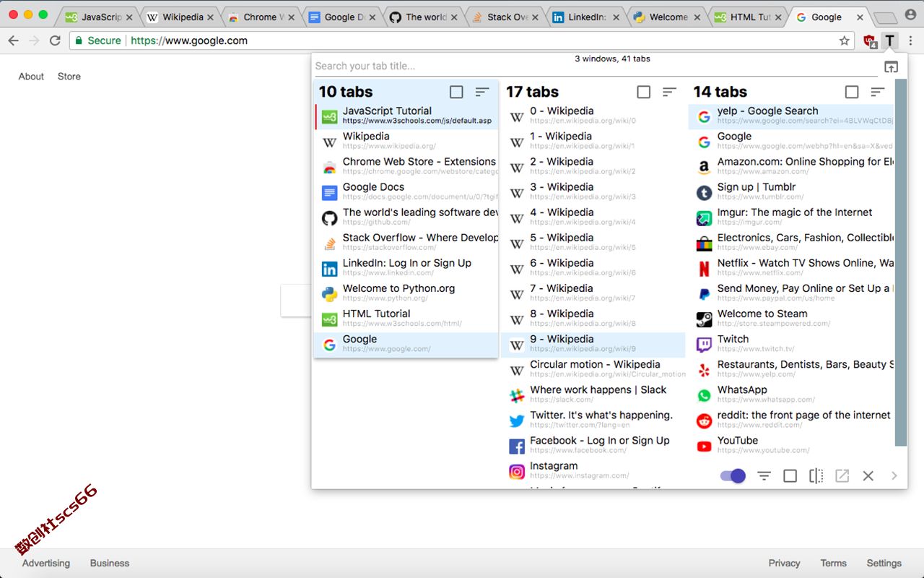Close the JavaScript browser tab
This screenshot has width=924, height=578.
click(x=130, y=17)
